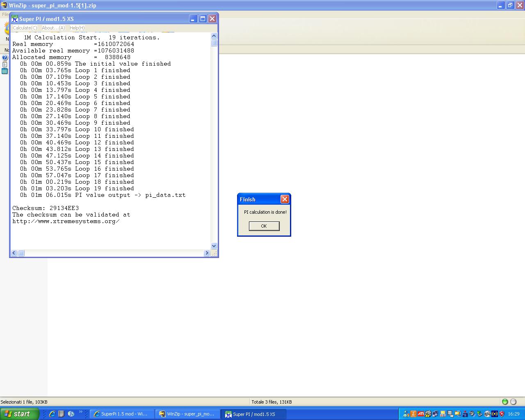
Task: Click the down arrow of the vertical scrollbar
Action: [214, 246]
